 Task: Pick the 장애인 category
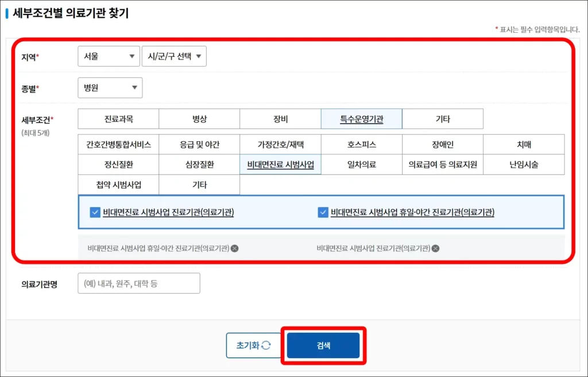click(x=443, y=144)
